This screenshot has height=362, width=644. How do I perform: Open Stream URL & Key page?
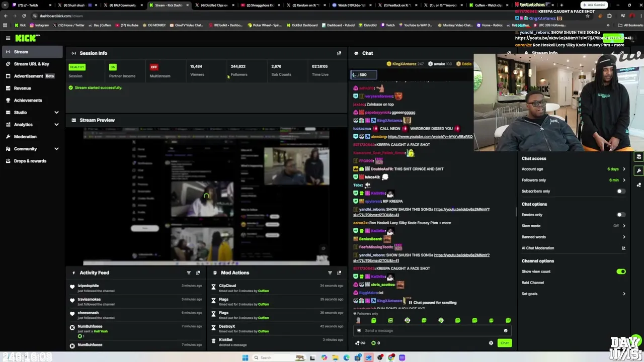click(31, 64)
